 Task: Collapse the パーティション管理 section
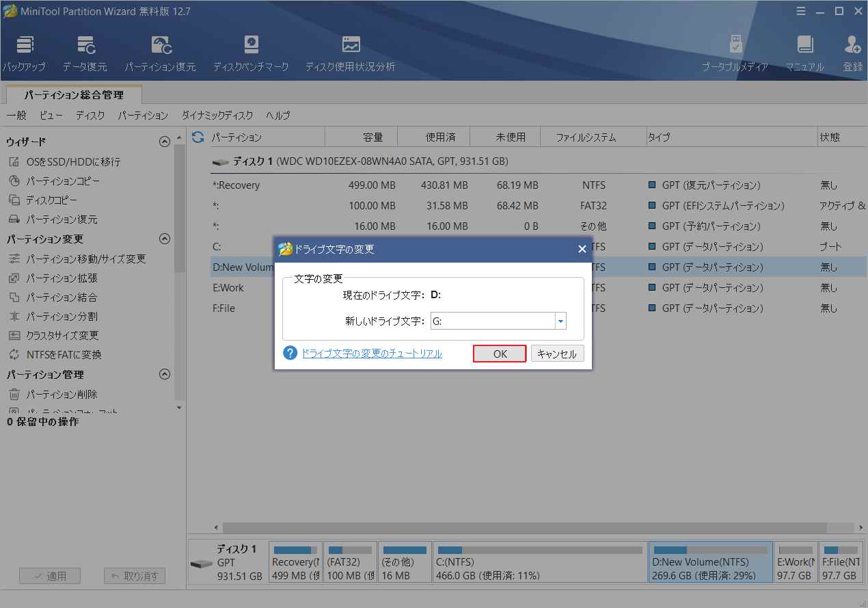pyautogui.click(x=164, y=375)
